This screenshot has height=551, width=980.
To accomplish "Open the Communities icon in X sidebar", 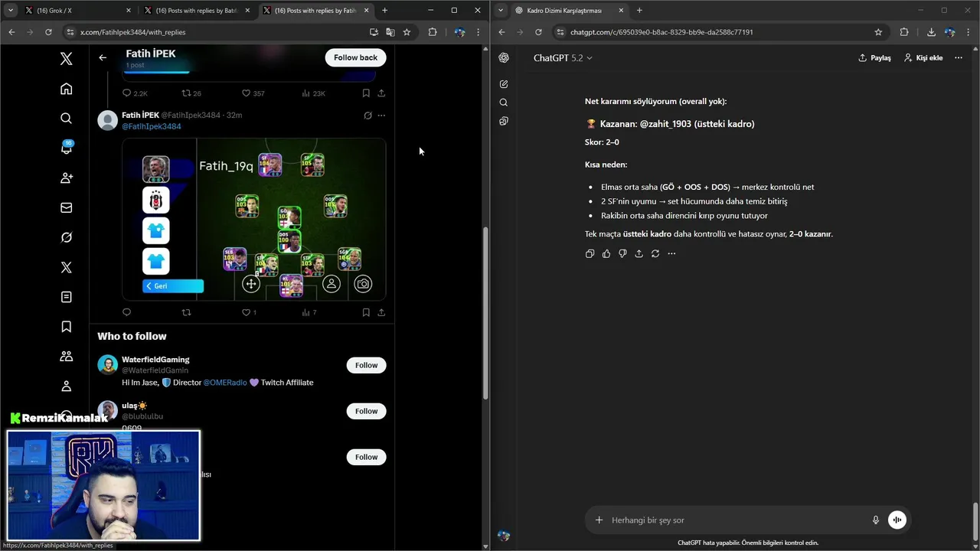I will (x=67, y=357).
